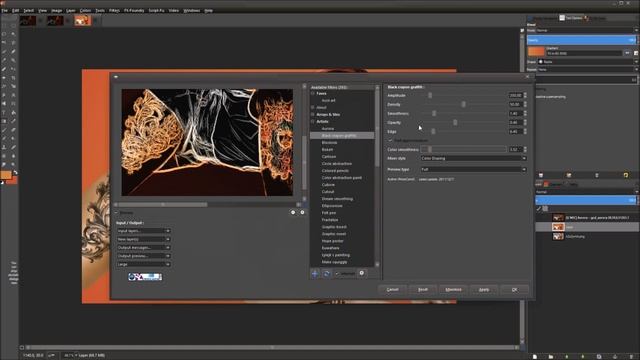Select the Hope poster filter
This screenshot has width=640, height=360.
click(x=333, y=241)
